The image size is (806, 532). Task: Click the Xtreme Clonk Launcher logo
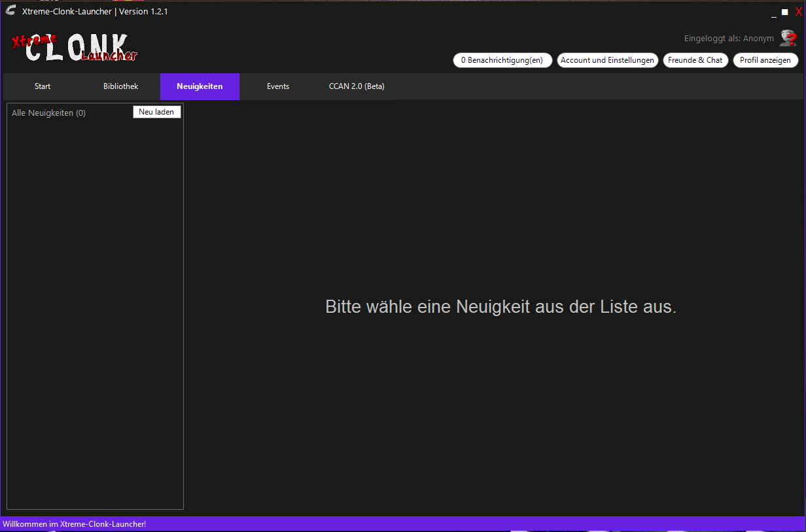click(x=75, y=47)
